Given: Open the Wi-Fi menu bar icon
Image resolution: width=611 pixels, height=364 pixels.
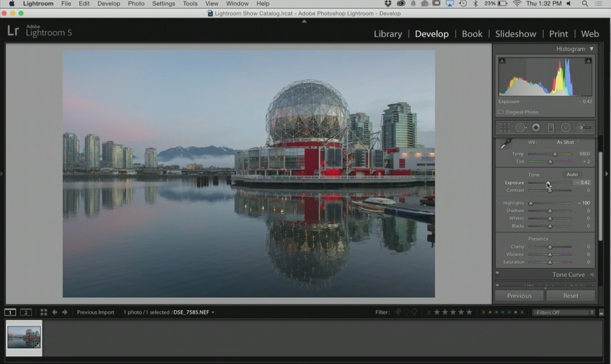Looking at the screenshot, I should pos(517,3).
